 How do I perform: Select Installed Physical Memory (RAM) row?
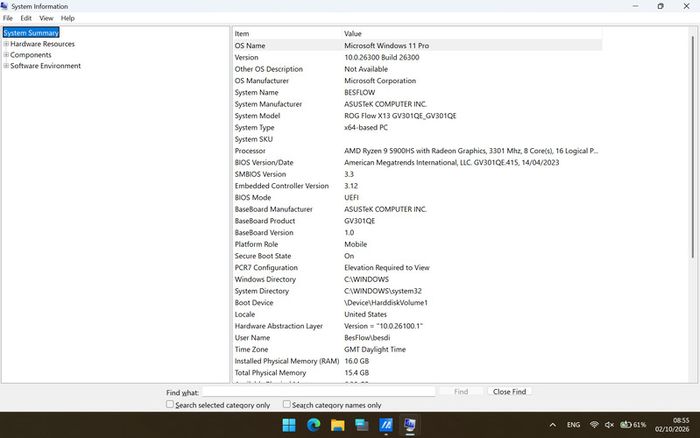pos(417,361)
